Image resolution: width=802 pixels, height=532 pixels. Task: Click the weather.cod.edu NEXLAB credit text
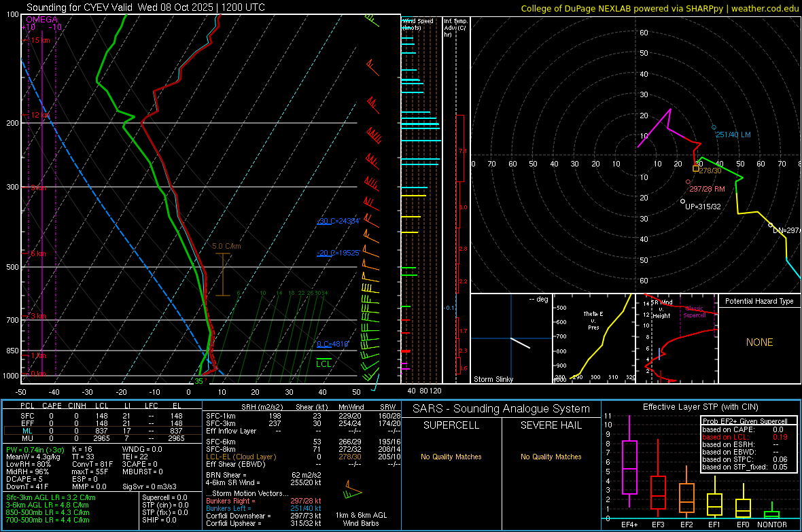[659, 8]
